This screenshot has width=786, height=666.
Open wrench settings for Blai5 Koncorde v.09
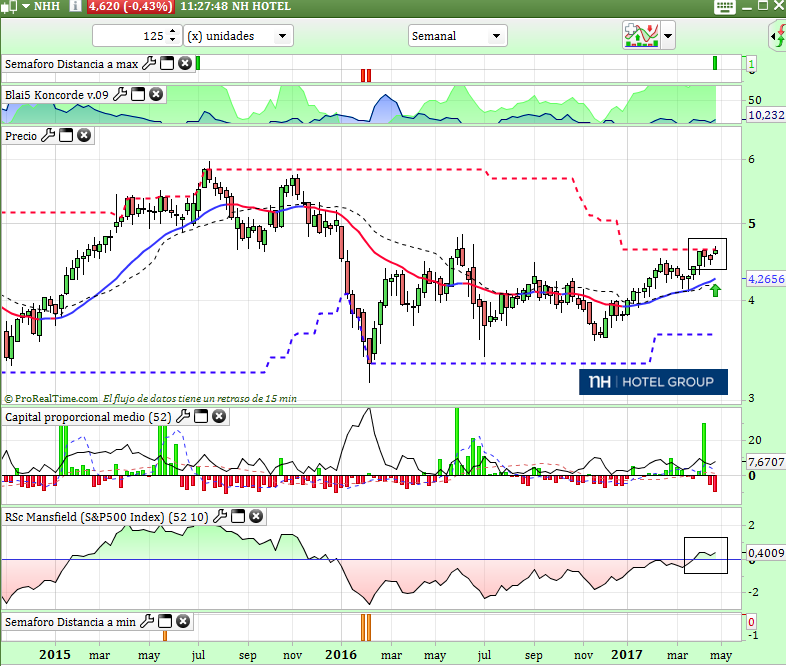pyautogui.click(x=120, y=94)
